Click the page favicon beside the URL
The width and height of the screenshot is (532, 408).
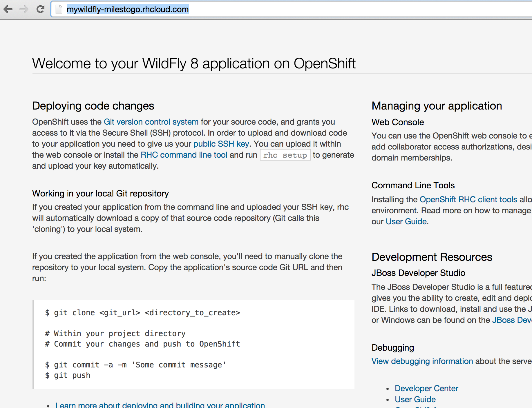pyautogui.click(x=59, y=9)
